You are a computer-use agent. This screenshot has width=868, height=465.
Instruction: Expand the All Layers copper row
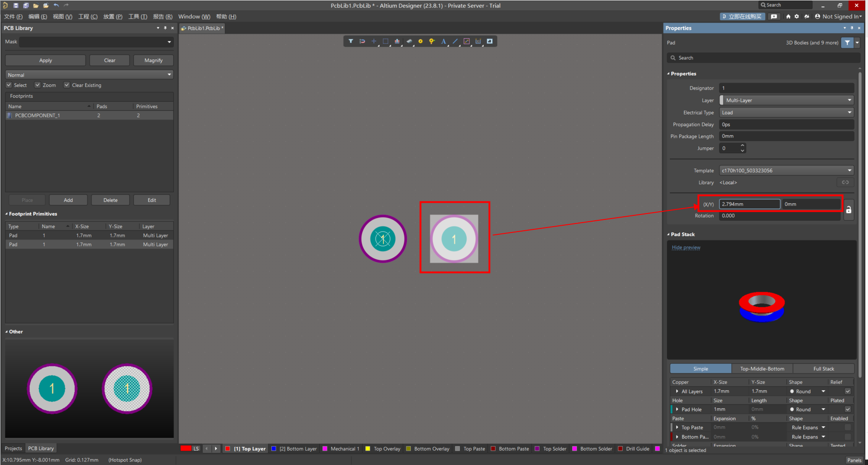point(677,392)
